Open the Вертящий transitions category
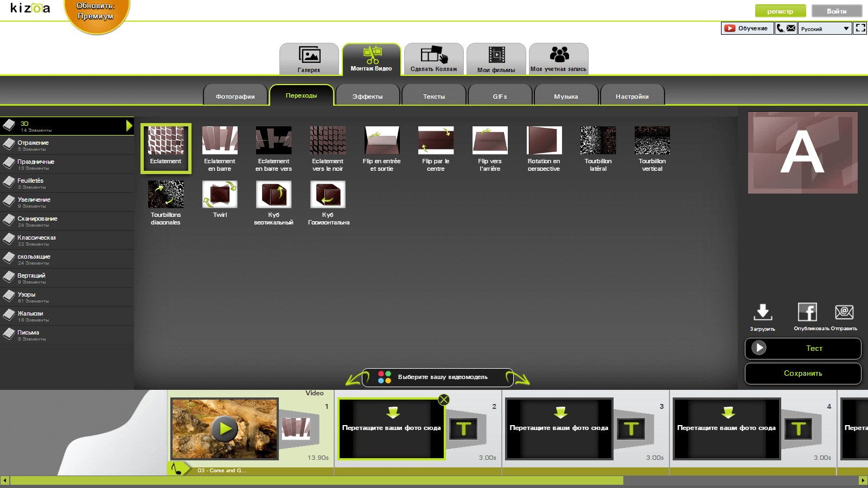 tap(67, 278)
